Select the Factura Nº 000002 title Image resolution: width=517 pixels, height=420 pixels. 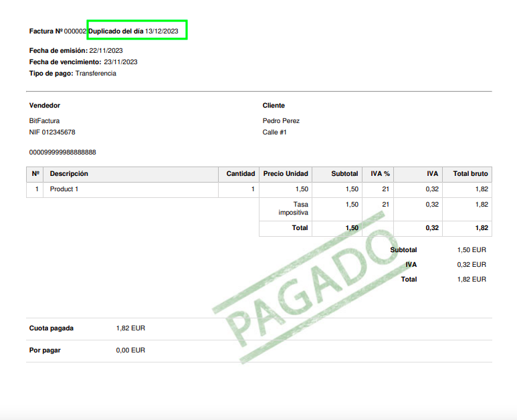click(58, 31)
